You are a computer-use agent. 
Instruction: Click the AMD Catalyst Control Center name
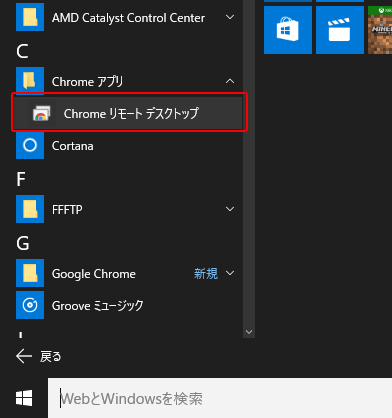tap(128, 18)
